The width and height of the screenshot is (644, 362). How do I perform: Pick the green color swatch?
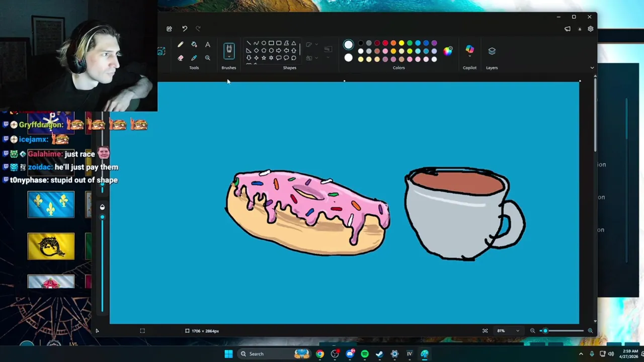click(x=410, y=43)
